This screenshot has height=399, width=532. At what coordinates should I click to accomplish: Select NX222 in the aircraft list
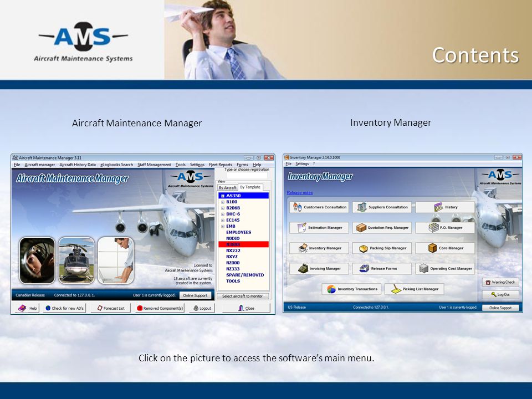point(233,250)
